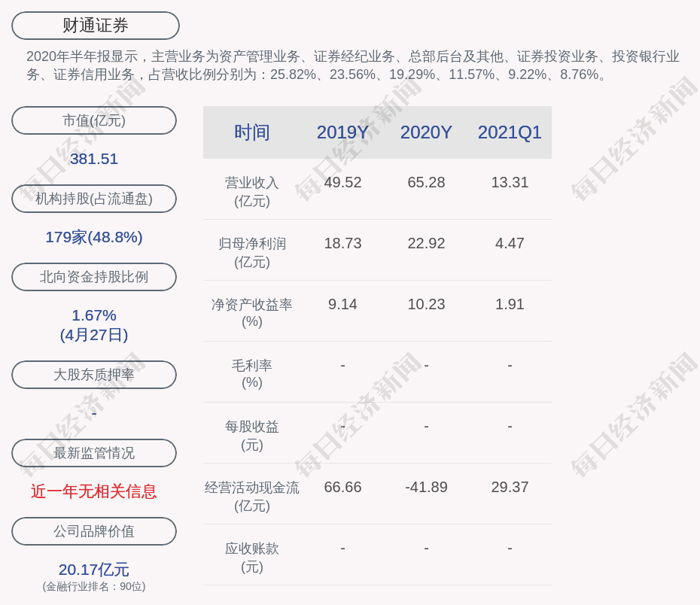This screenshot has height=605, width=700.
Task: Click ROE value 1.91
Action: point(510,304)
